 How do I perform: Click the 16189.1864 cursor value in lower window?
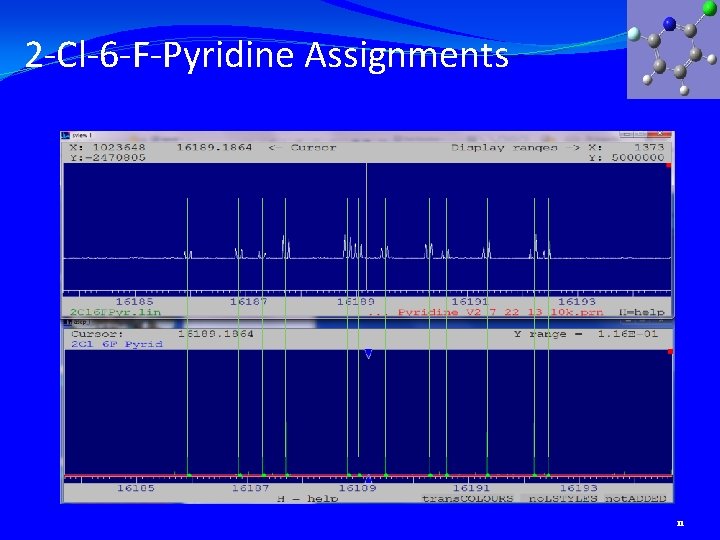215,334
